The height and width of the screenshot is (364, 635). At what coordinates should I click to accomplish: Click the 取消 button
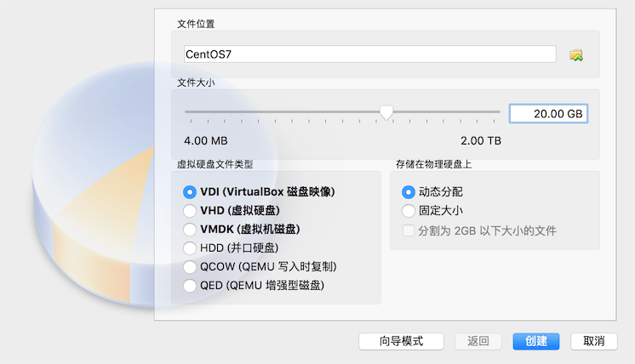(x=593, y=341)
